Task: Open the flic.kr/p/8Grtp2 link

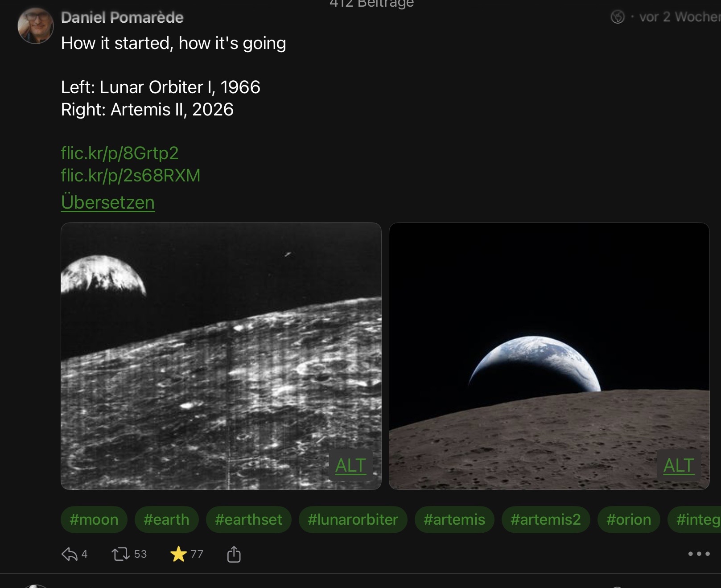Action: point(119,153)
